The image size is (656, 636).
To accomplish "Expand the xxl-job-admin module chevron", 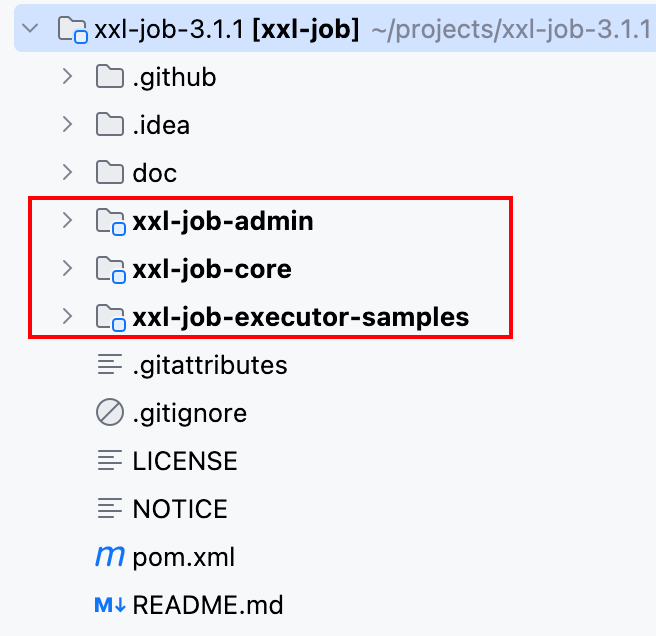I will pos(67,220).
